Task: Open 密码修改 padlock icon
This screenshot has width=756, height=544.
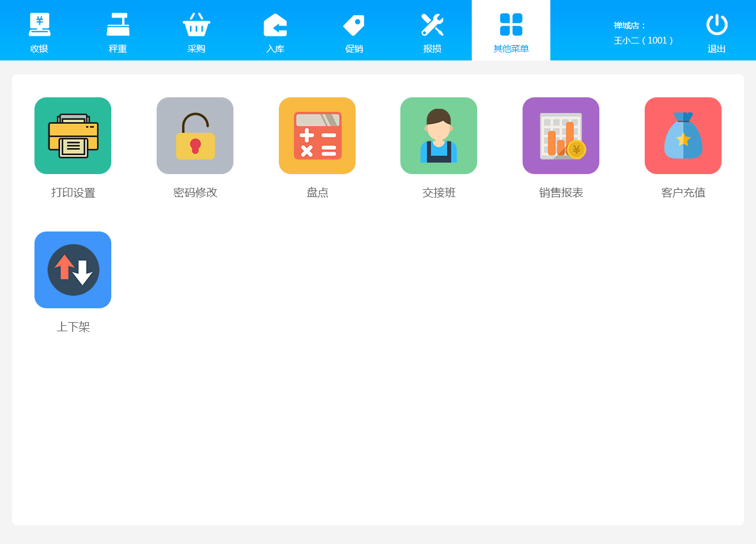Action: 195,135
